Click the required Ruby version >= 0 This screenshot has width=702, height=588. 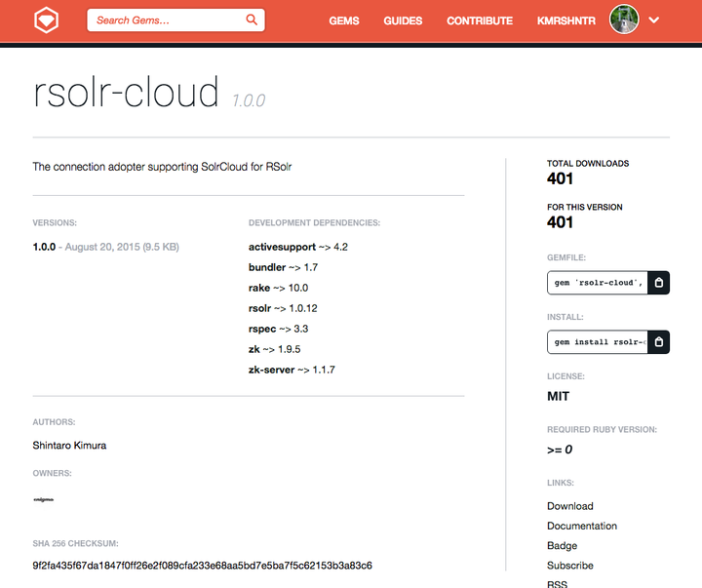click(560, 450)
